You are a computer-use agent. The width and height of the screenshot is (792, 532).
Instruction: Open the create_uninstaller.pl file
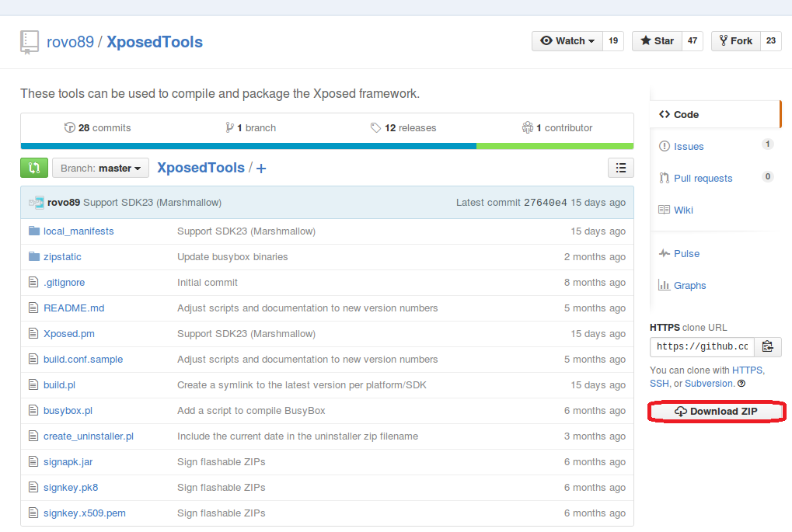[89, 436]
